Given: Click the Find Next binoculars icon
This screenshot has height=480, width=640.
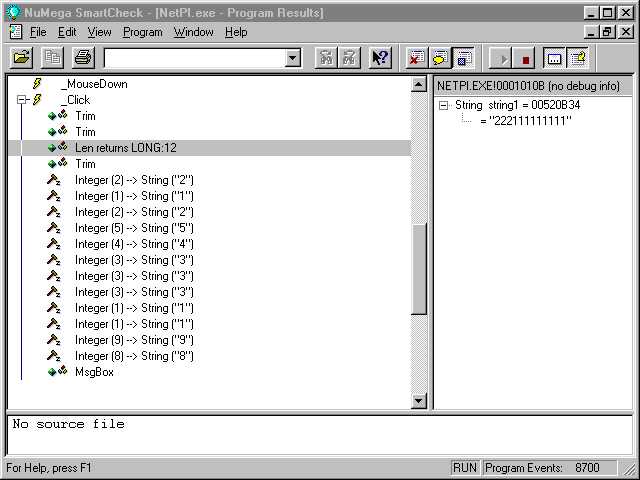Looking at the screenshot, I should tap(349, 58).
